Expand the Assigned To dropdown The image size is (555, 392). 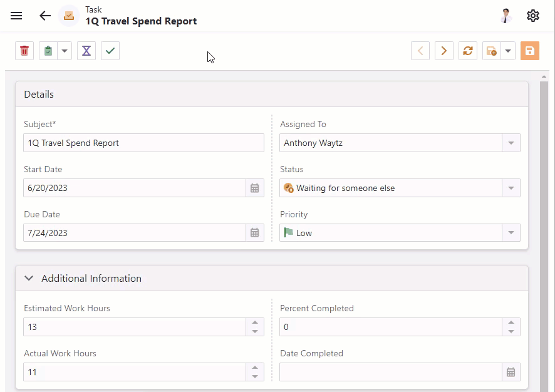[511, 143]
